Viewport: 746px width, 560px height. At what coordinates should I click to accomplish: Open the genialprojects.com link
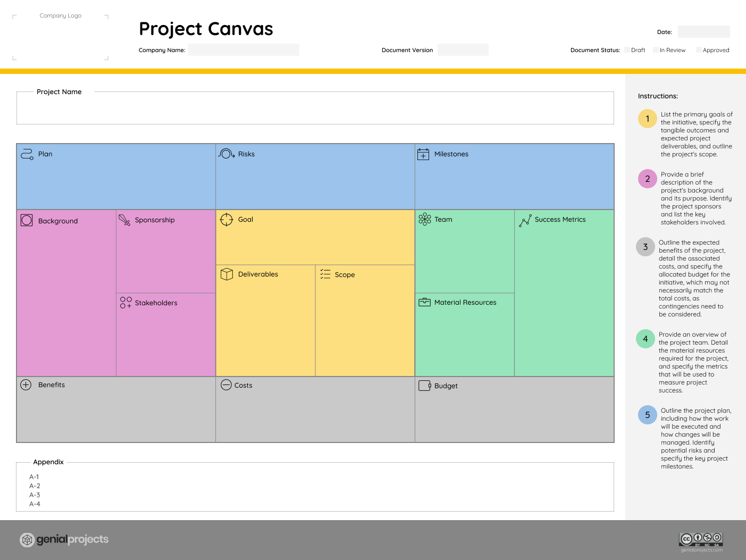pyautogui.click(x=701, y=550)
